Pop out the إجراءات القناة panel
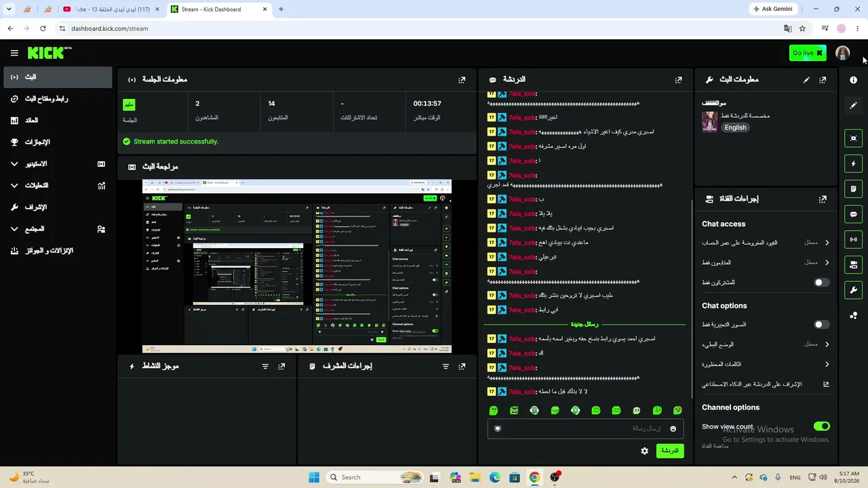868x488 pixels. [823, 199]
